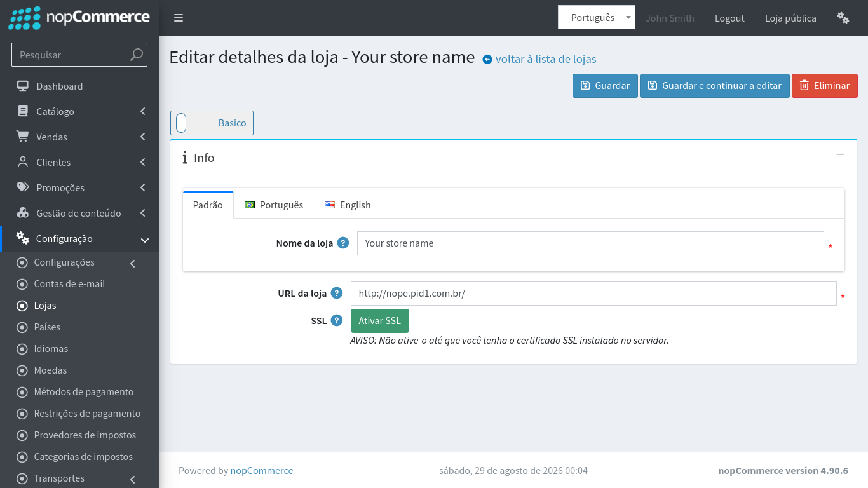Click the Dashboard monitor icon

pos(23,86)
